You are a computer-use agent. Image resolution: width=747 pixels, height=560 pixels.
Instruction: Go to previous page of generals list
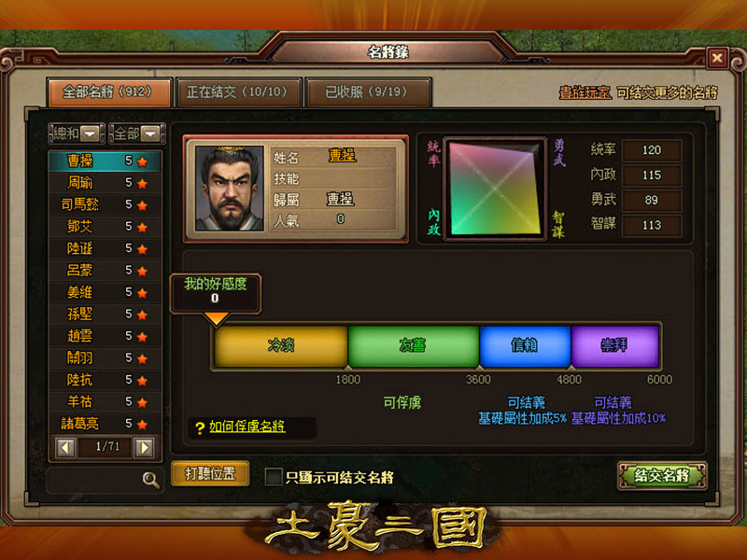(x=65, y=447)
